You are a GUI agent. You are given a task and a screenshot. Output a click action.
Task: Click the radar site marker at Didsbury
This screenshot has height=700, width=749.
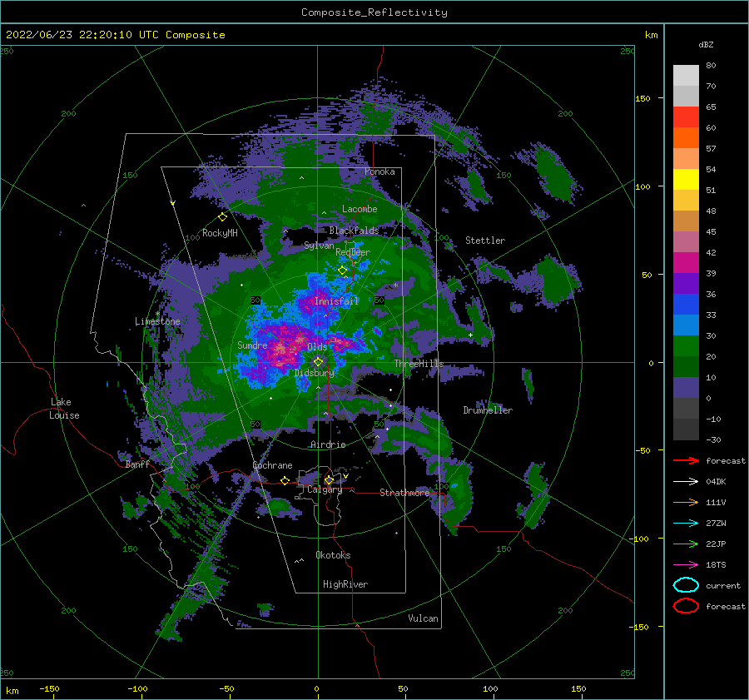318,362
